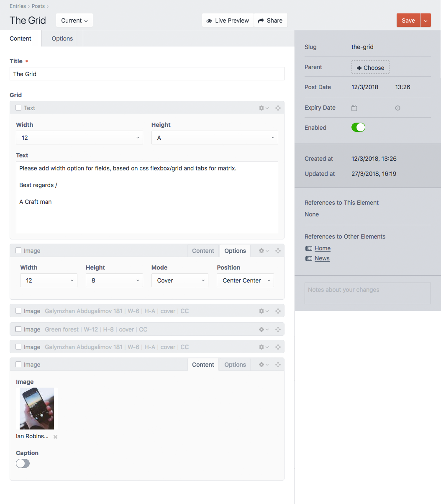Disable the Enabled switch
Screen dimensions: 441x504
coord(358,127)
